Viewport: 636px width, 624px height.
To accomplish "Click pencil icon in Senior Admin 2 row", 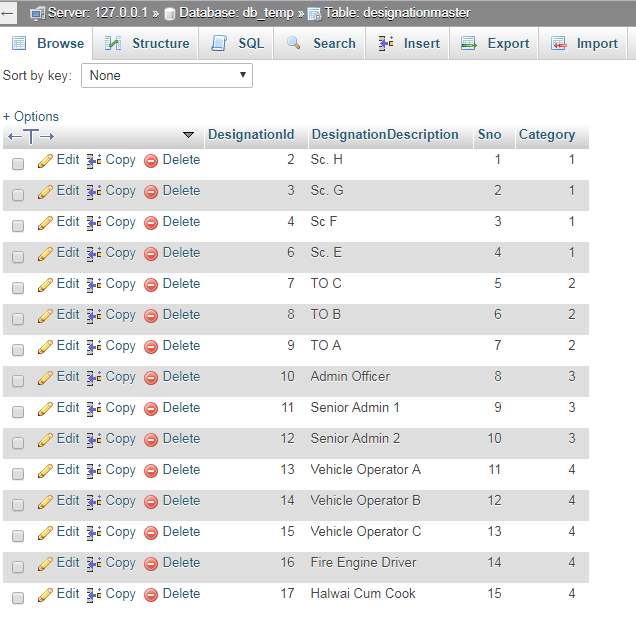I will 45,439.
